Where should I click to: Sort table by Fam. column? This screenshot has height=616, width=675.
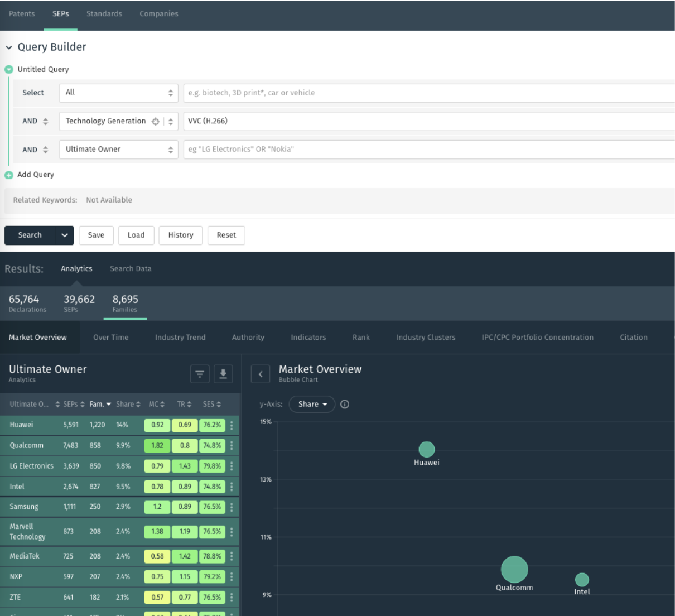(x=100, y=405)
